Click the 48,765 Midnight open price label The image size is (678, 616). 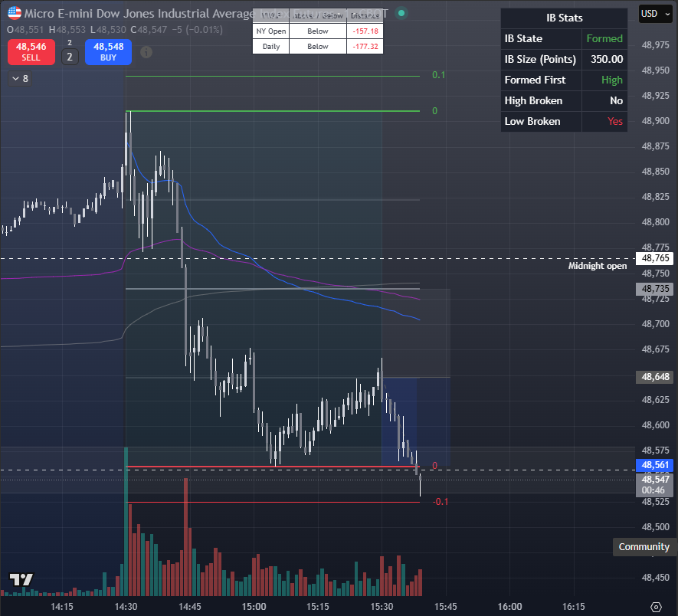[x=655, y=258]
